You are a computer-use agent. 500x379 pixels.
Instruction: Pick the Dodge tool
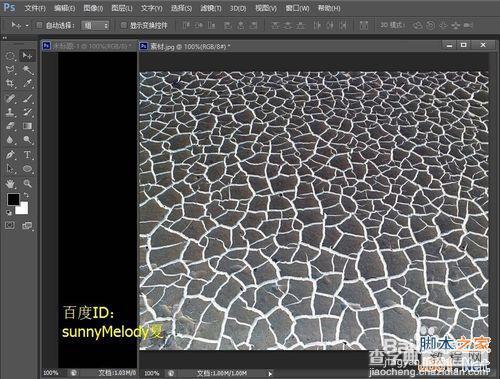[27, 140]
